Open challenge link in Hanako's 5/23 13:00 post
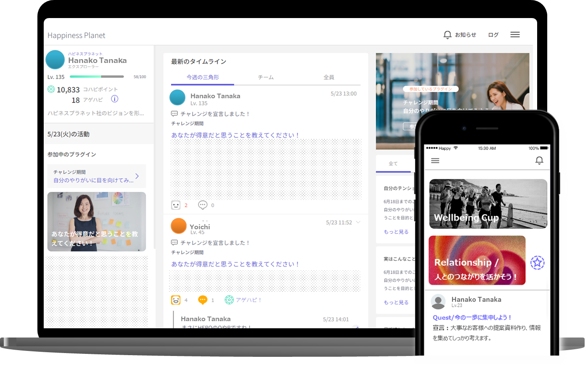 [235, 135]
